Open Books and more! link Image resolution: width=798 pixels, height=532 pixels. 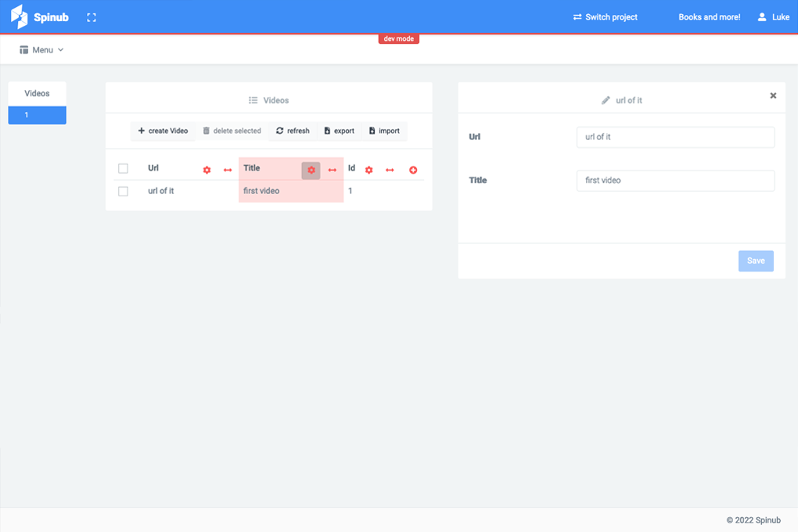[x=709, y=17]
